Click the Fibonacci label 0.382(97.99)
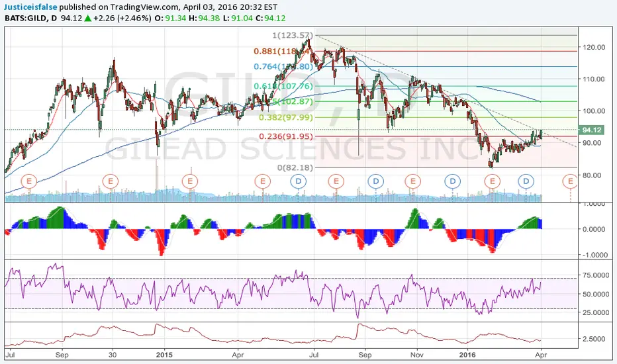 286,117
